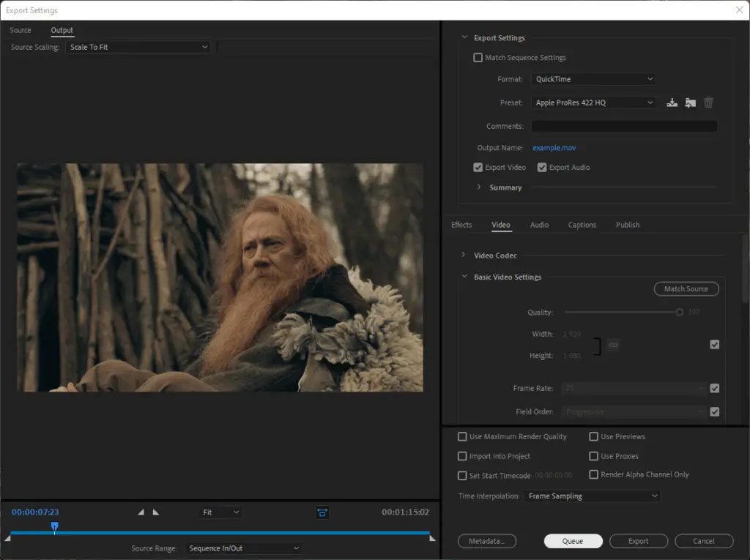Open the Format dropdown showing QuickTime
This screenshot has height=560, width=750.
pyautogui.click(x=593, y=79)
